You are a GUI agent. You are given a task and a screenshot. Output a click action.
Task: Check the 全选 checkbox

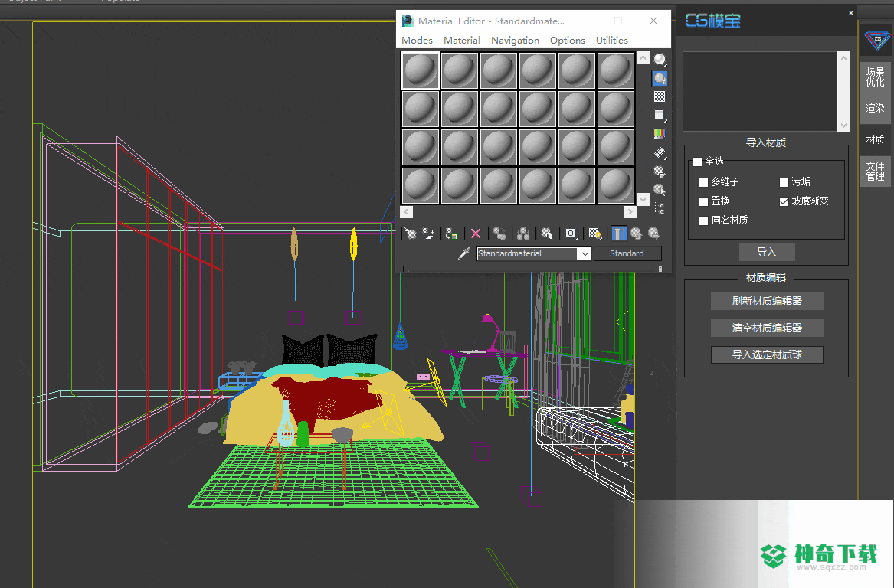[x=697, y=162]
